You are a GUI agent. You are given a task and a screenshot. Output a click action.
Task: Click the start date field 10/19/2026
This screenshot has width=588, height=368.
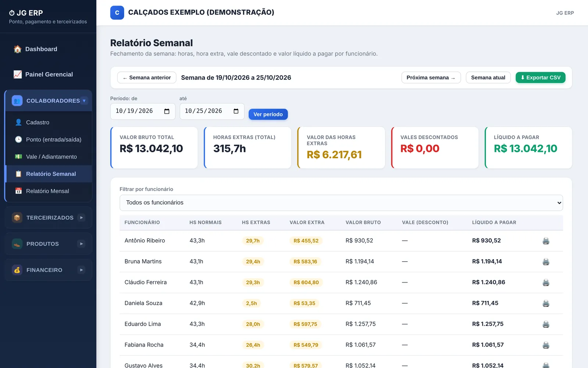tap(143, 111)
